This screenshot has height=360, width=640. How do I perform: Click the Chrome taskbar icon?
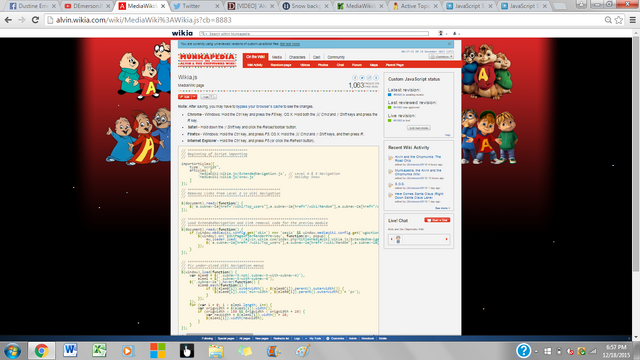pyautogui.click(x=41, y=351)
